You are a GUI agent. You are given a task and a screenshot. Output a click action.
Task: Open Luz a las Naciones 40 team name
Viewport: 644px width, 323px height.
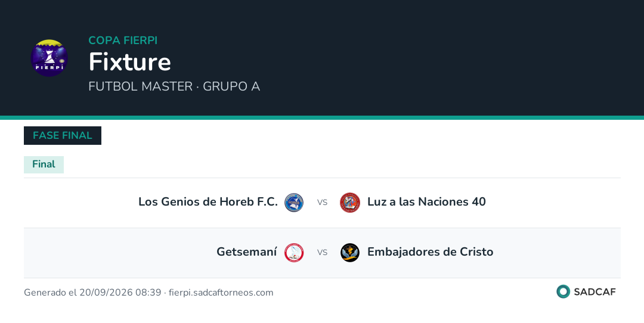426,202
